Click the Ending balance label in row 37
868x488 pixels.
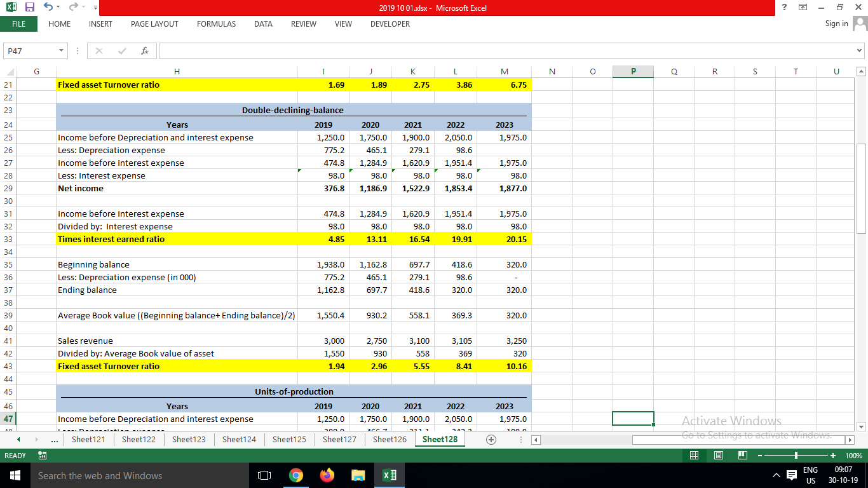click(x=87, y=290)
